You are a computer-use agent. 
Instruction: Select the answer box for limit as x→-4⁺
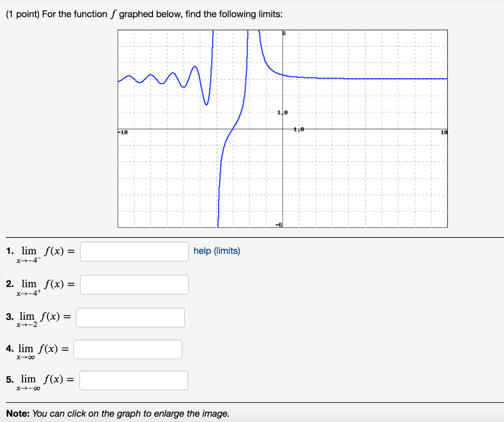coord(134,284)
